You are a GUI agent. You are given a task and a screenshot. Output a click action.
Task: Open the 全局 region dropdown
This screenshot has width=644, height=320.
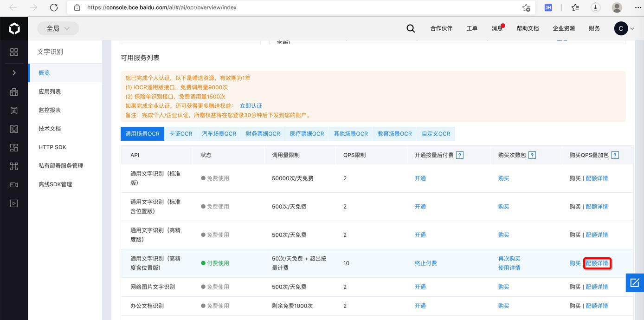point(58,28)
